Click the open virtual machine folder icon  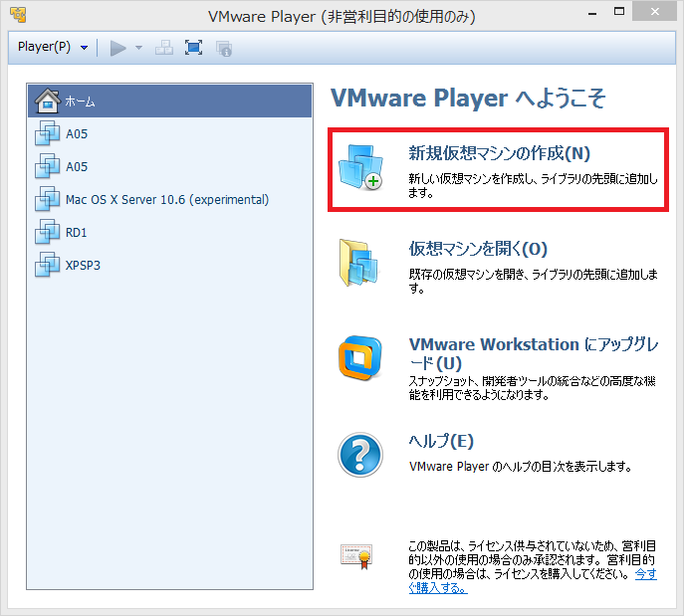coord(358,262)
